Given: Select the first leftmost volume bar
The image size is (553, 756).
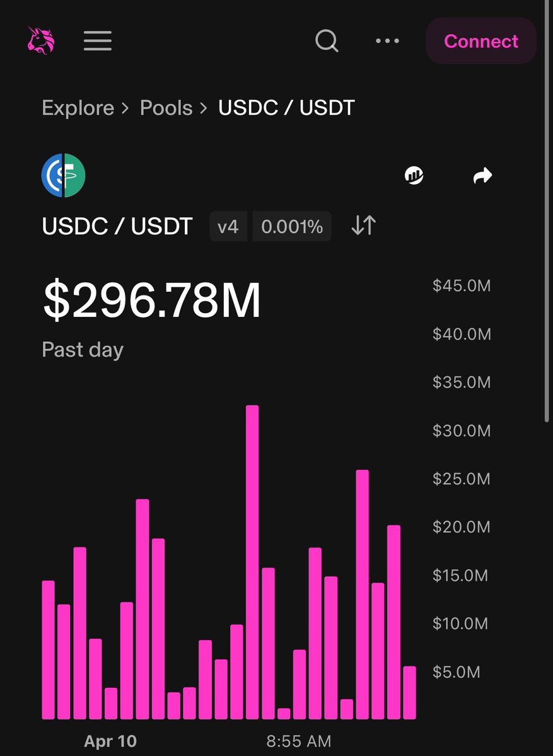Looking at the screenshot, I should tap(49, 650).
